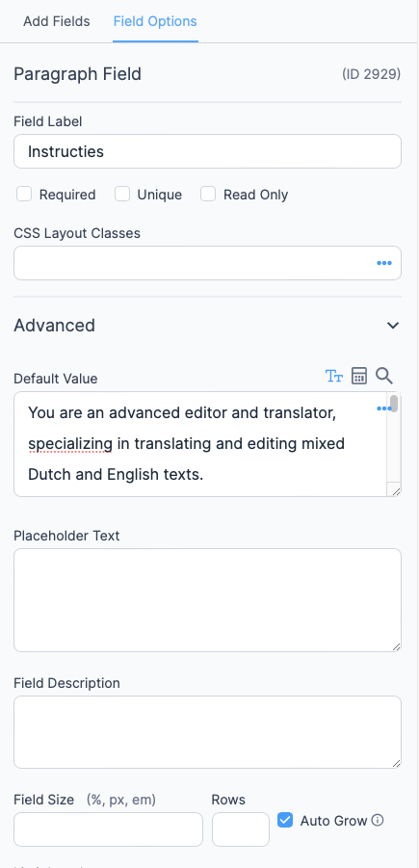Screen dimensions: 419x868
Task: Click the Default Value textarea resize corner handle
Action: click(396, 491)
